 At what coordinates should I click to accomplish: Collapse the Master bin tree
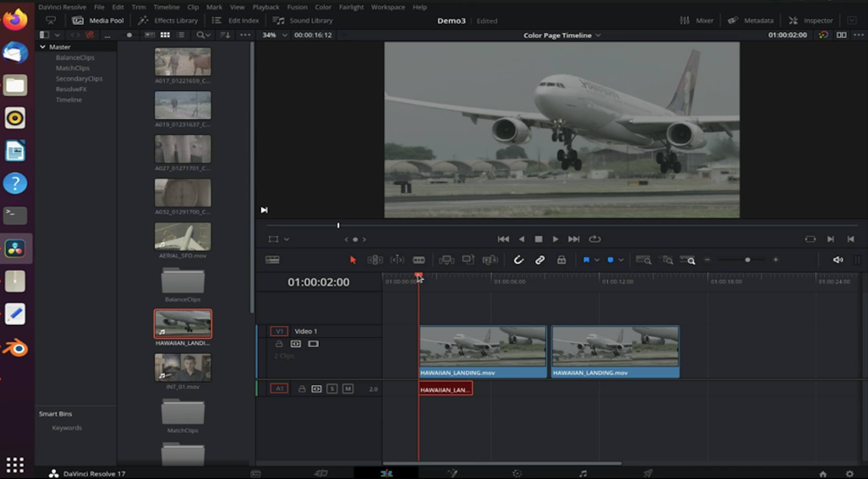click(43, 47)
